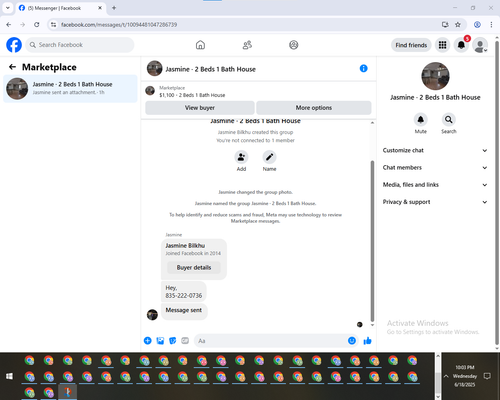Expand Customize chat section
500x400 pixels.
tap(435, 150)
